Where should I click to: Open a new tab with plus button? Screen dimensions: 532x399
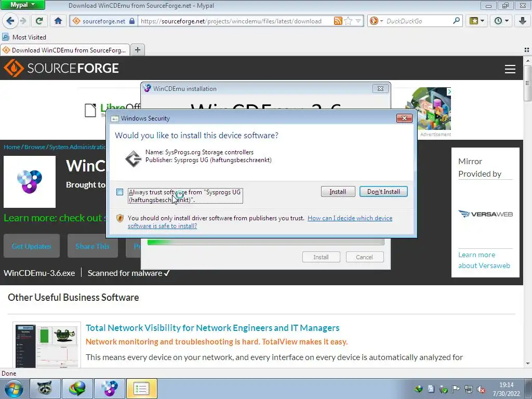(x=137, y=50)
